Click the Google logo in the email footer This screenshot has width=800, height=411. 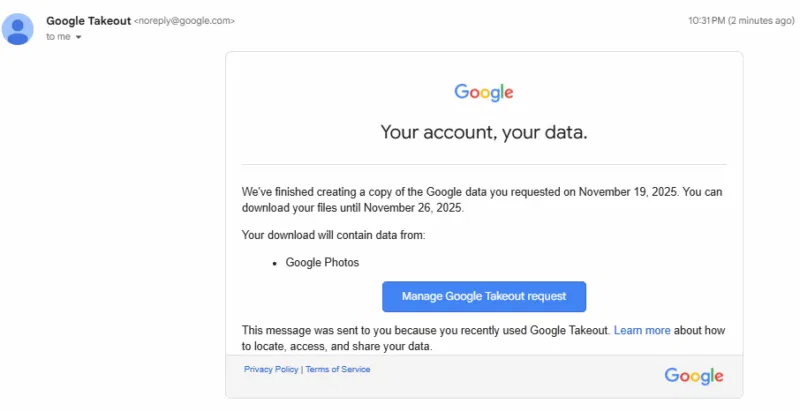(694, 376)
